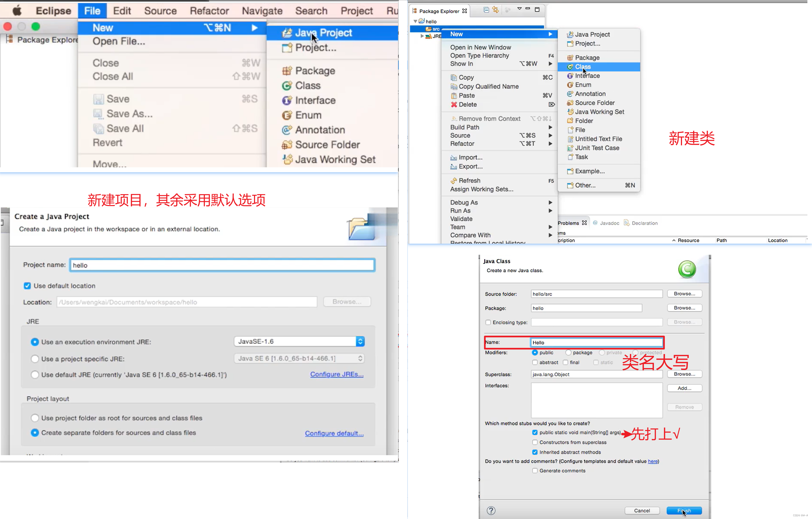Image resolution: width=812 pixels, height=519 pixels.
Task: Expand the JRE library node
Action: tap(422, 36)
